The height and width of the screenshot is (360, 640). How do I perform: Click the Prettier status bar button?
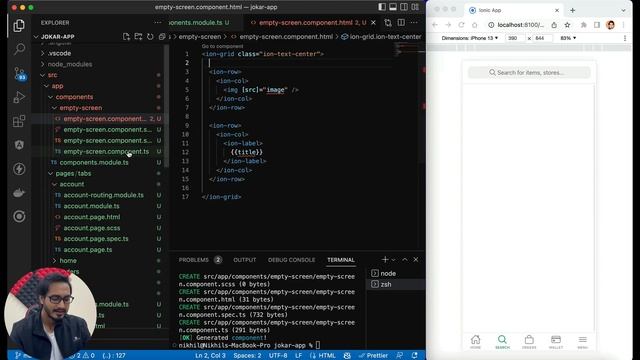point(373,356)
